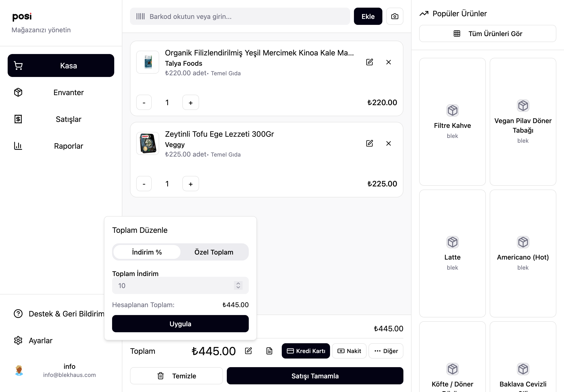Apply discount with Uygula button

[x=180, y=324]
